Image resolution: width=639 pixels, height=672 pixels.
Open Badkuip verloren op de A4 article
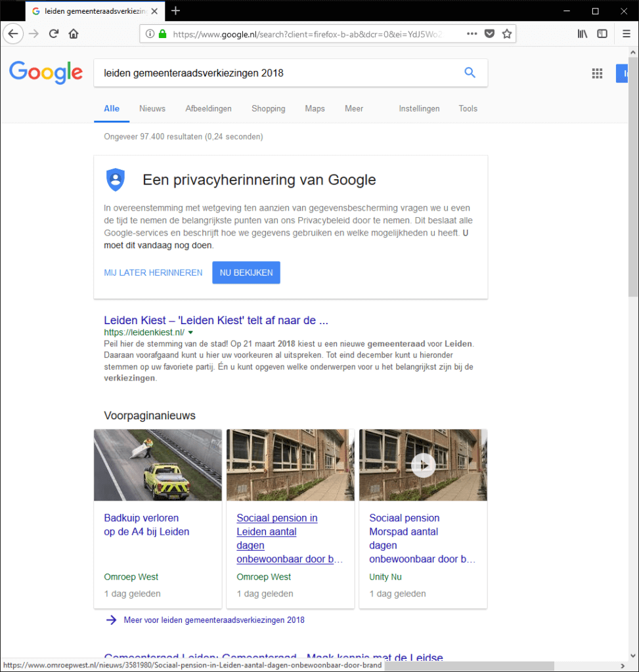click(x=146, y=524)
